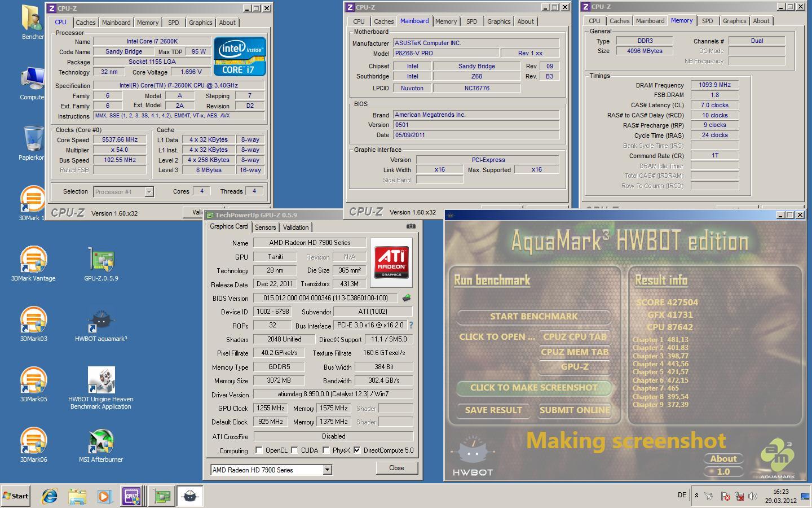
Task: Enable the CUDA checkbox in GPU-Z
Action: (294, 450)
